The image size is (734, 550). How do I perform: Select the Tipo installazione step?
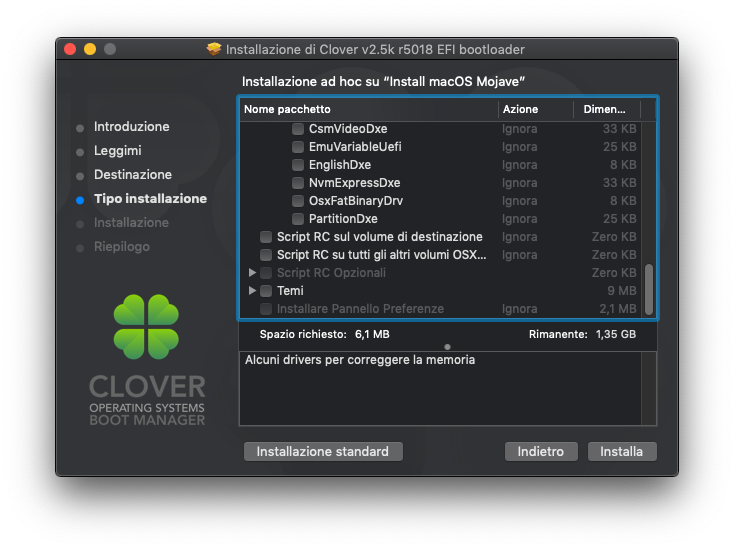150,198
